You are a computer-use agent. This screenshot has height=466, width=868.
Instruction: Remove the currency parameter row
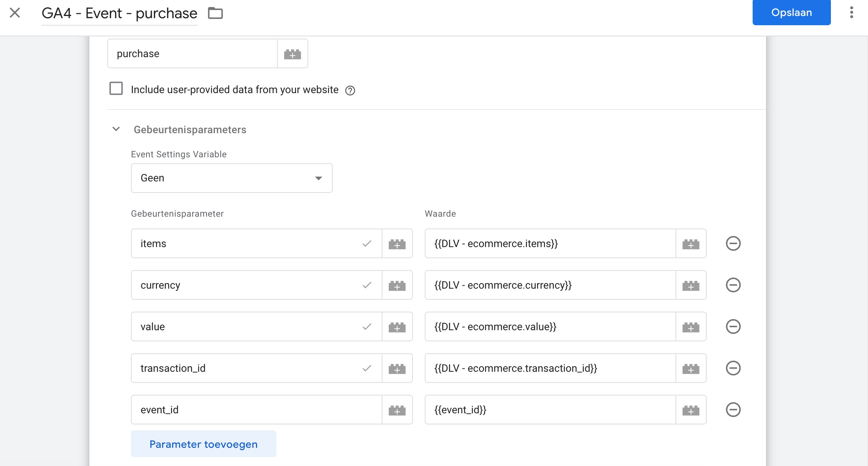[733, 285]
